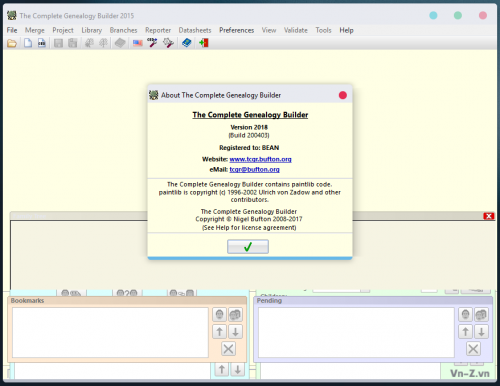Move bookmark down with Bookmarks down arrow
Screen dimensions: 500x386
point(235,332)
